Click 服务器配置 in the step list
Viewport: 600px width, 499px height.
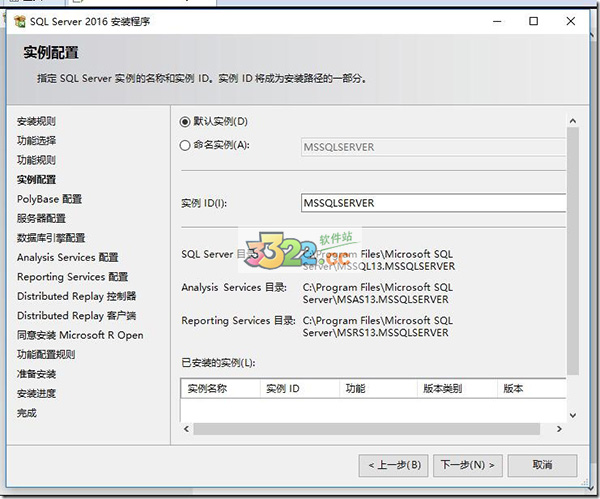click(41, 219)
